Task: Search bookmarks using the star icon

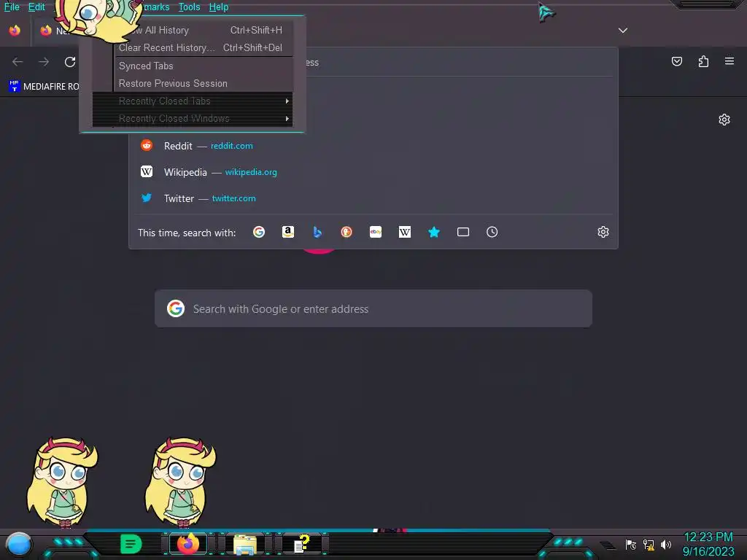Action: tap(433, 232)
